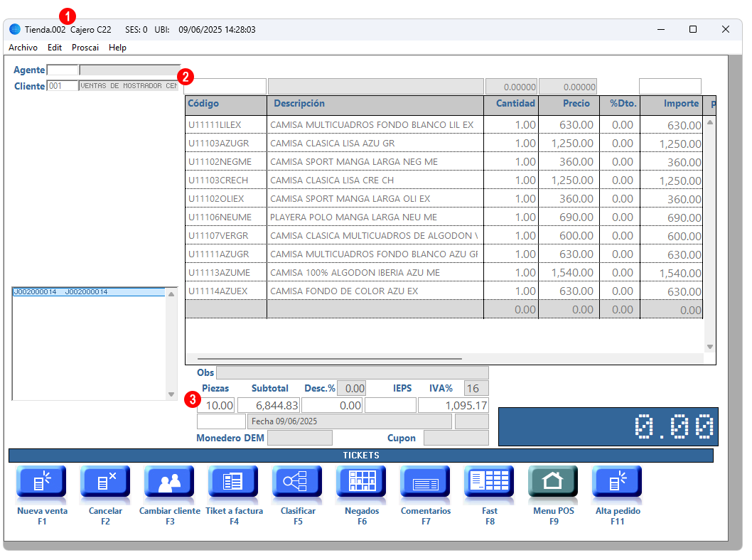The height and width of the screenshot is (560, 752).
Task: Select row with code U11111LILEX
Action: pyautogui.click(x=444, y=125)
